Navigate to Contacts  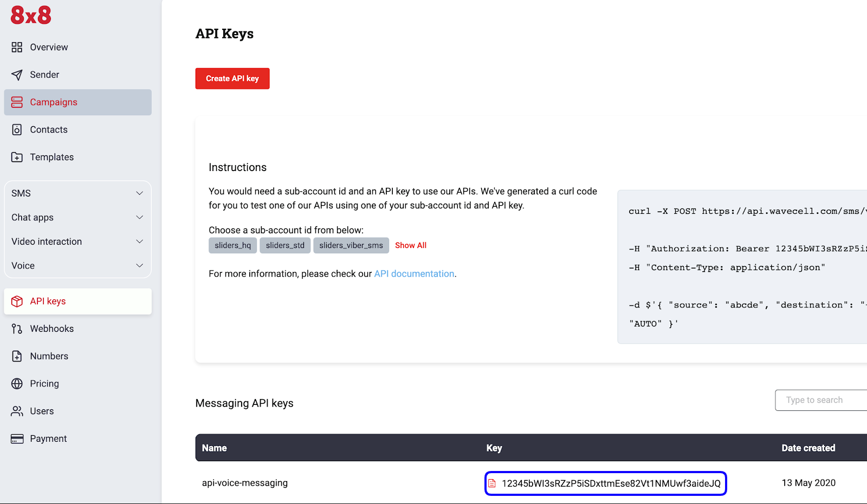(77, 130)
